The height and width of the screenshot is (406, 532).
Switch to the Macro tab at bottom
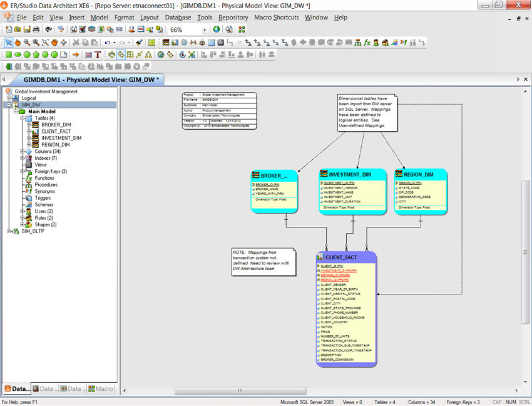pyautogui.click(x=101, y=388)
